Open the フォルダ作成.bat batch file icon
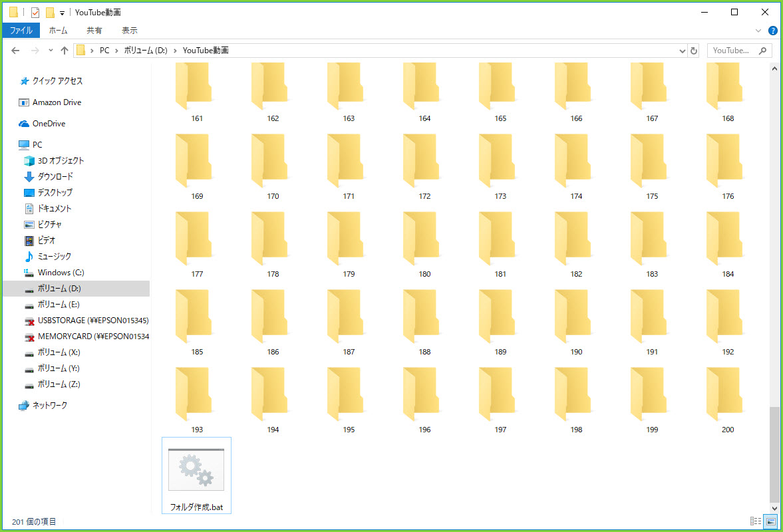This screenshot has height=532, width=783. coord(196,469)
